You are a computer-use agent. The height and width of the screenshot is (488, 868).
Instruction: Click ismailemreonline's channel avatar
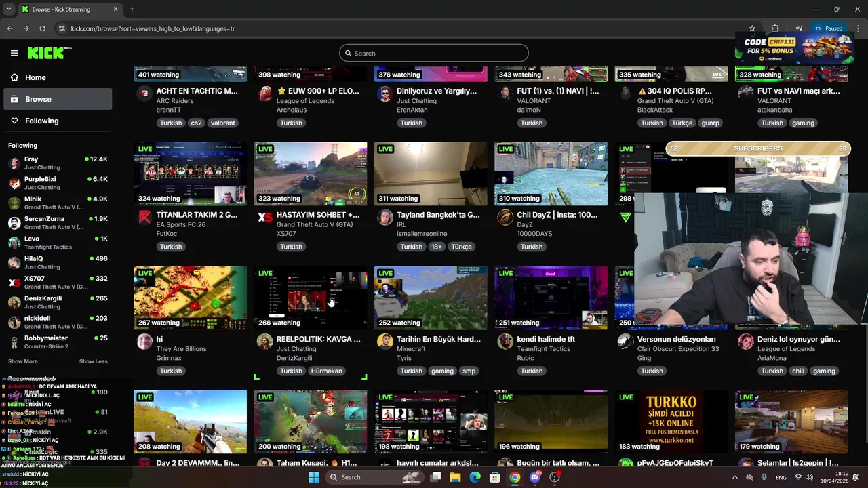[x=385, y=217]
